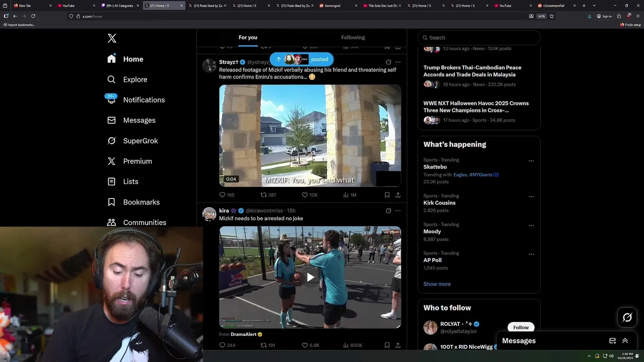Viewport: 644px width, 362px height.
Task: View analytics of kira post 850K views
Action: click(x=352, y=345)
